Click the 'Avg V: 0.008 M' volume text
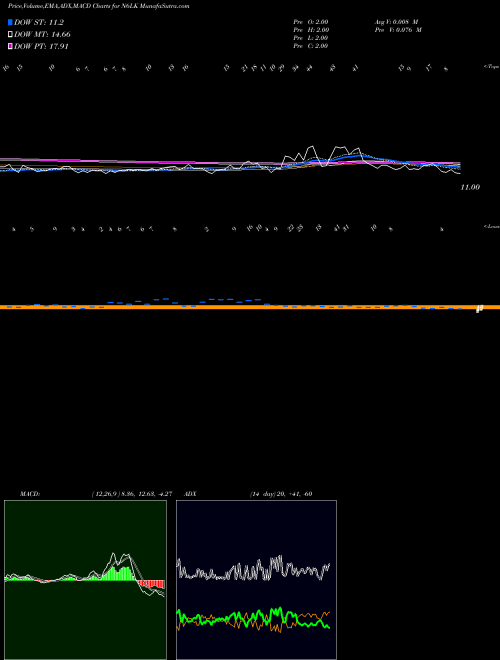Viewport: 500px width, 660px height. [395, 22]
